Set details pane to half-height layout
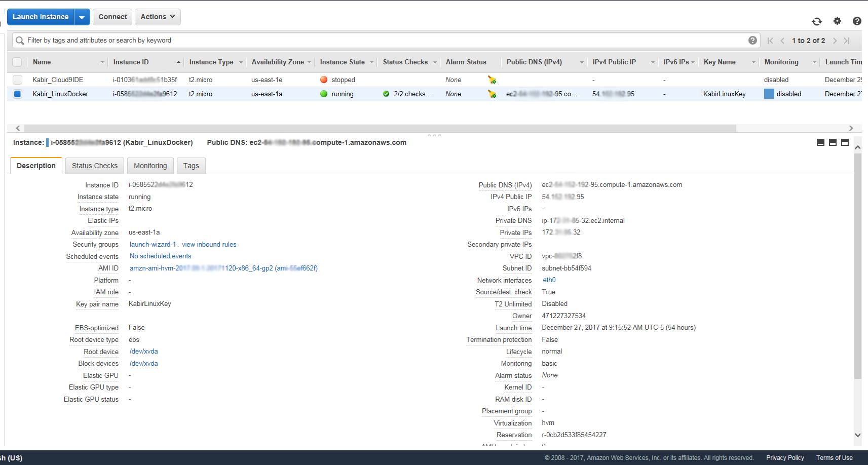The image size is (868, 465). (833, 142)
